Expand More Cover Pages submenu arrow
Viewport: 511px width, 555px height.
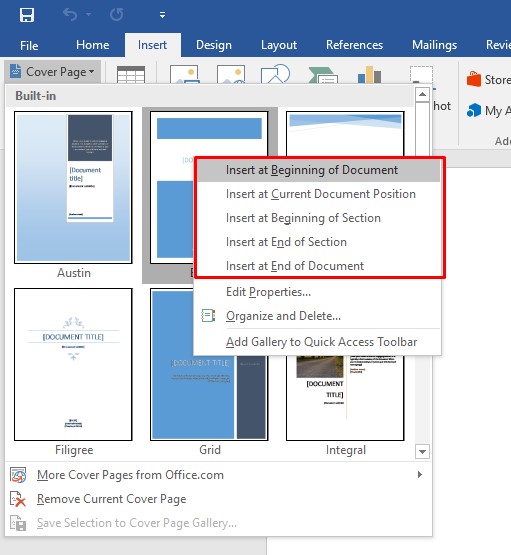420,475
